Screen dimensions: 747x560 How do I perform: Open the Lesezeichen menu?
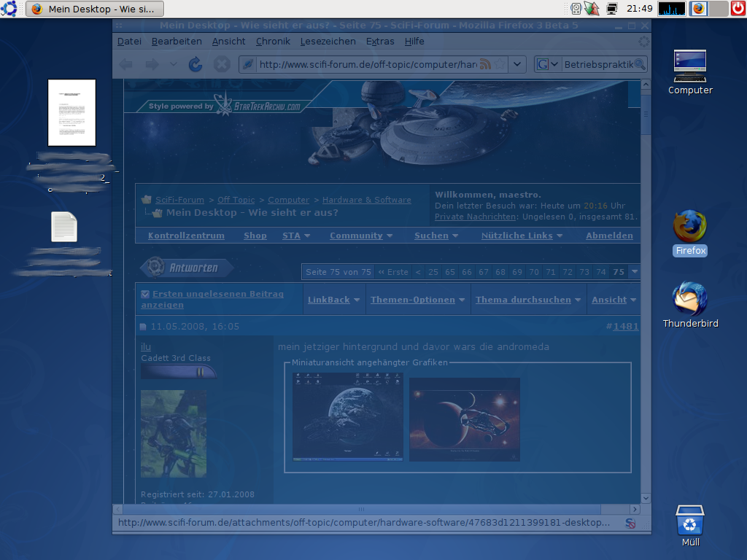(328, 42)
